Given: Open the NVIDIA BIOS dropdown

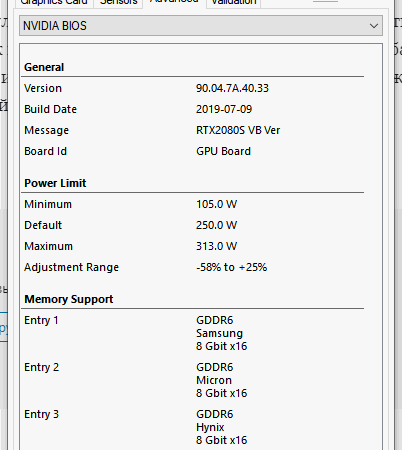Looking at the screenshot, I should tap(201, 26).
